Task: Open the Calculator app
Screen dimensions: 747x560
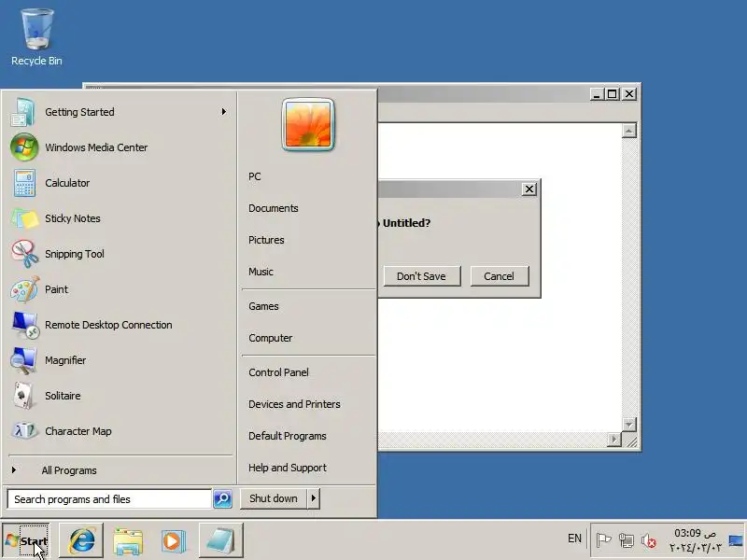Action: [x=120, y=183]
